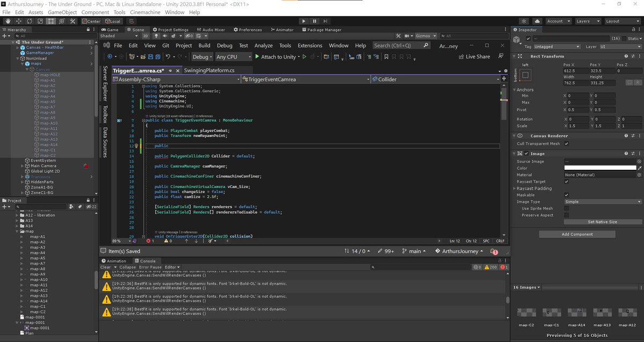Open the Debug configuration dropdown
Image resolution: width=644 pixels, height=342 pixels.
tap(202, 57)
